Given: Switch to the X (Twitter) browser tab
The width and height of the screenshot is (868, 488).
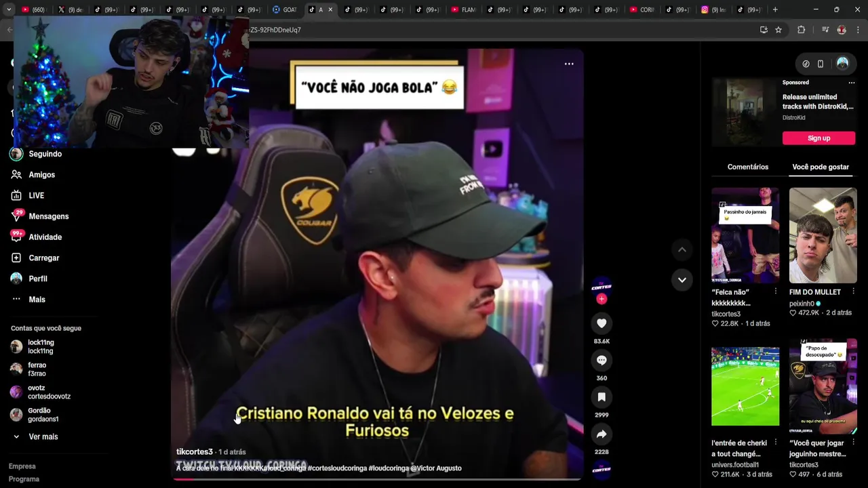Looking at the screenshot, I should click(69, 9).
